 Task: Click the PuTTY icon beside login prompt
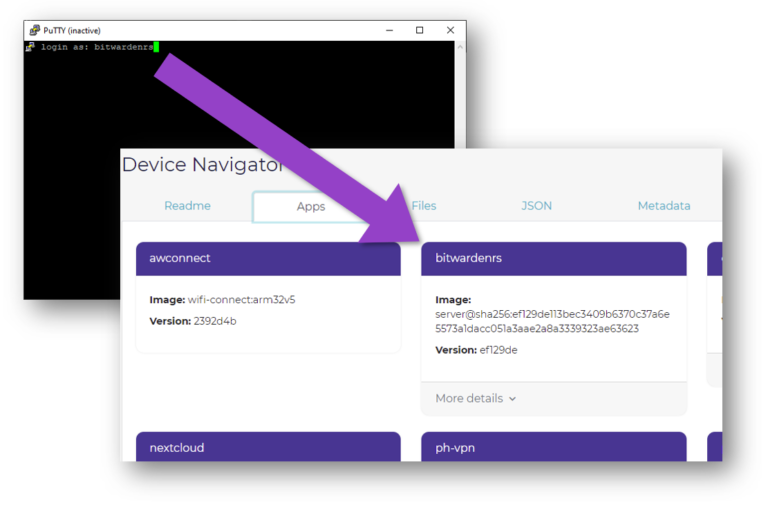(x=30, y=47)
